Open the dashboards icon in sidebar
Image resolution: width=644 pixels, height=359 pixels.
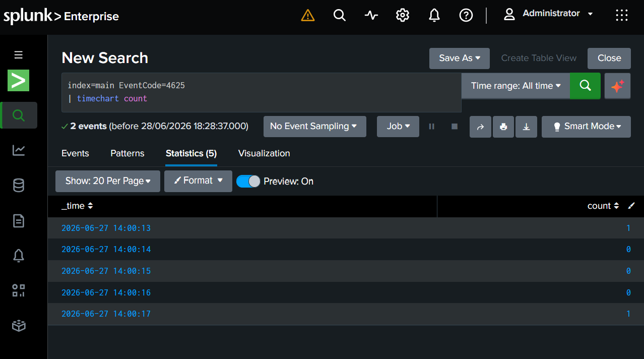pyautogui.click(x=19, y=290)
